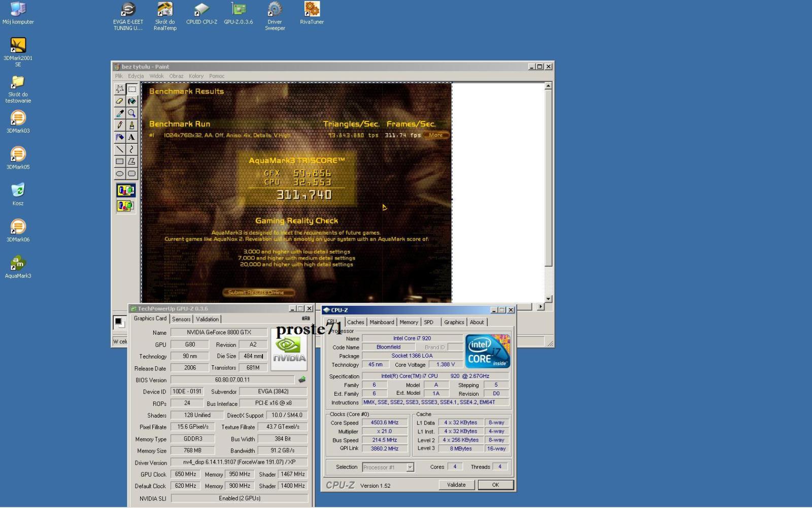Switch to the Caches tab in CPU-Z
Image resolution: width=812 pixels, height=508 pixels.
pyautogui.click(x=355, y=322)
